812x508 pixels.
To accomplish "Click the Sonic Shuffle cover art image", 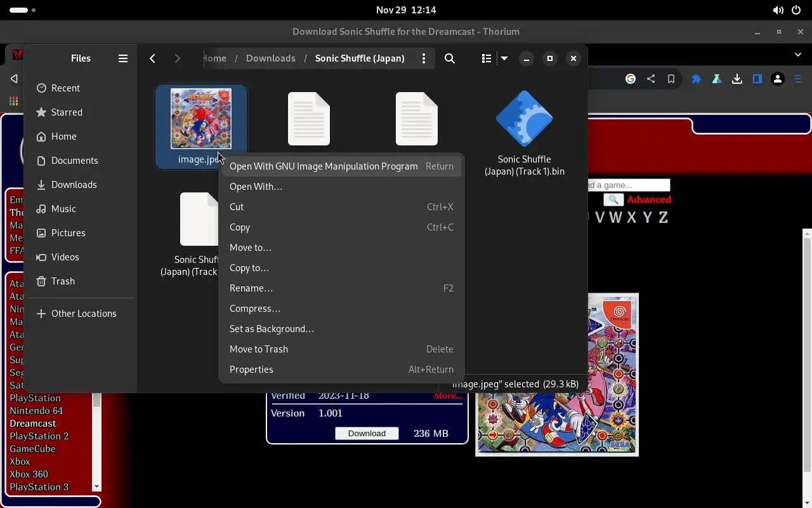I will point(557,375).
